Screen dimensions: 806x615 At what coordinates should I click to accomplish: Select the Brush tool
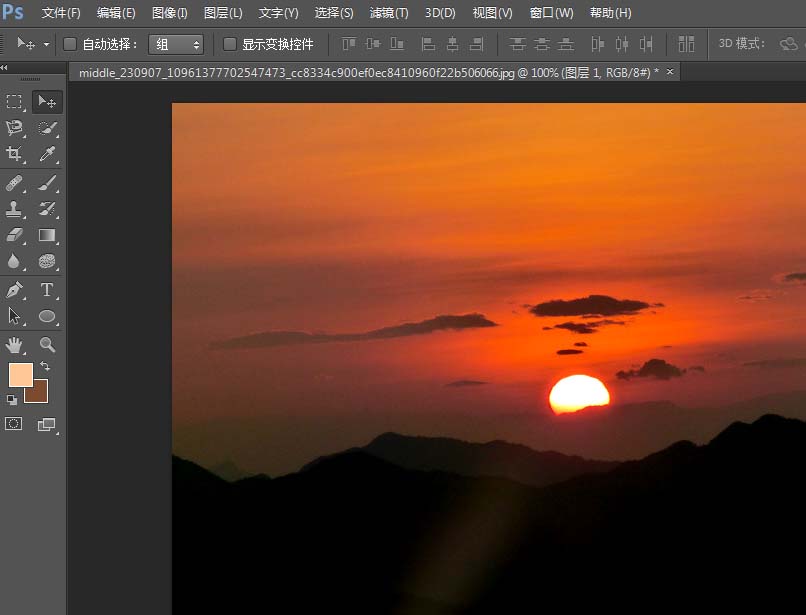coord(47,183)
